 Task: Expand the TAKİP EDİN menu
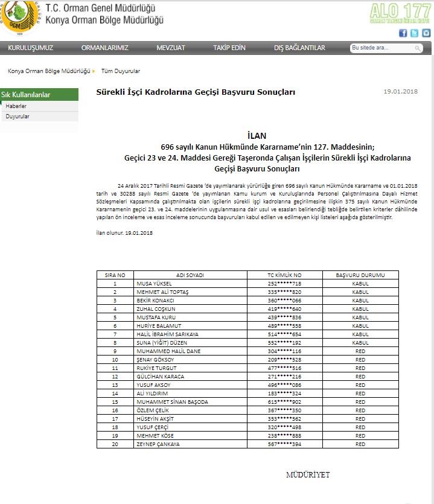(x=229, y=48)
